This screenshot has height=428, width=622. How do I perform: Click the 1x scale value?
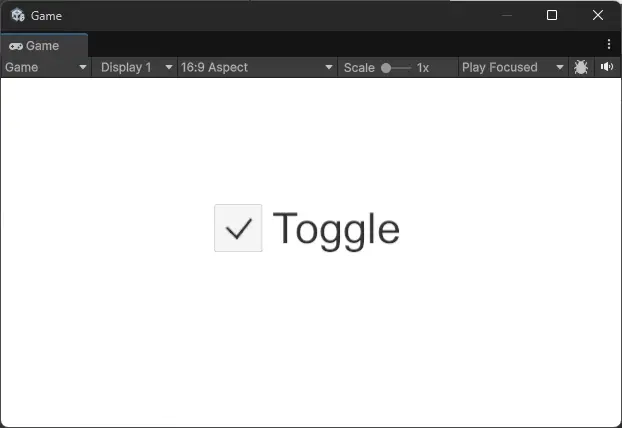pos(423,68)
